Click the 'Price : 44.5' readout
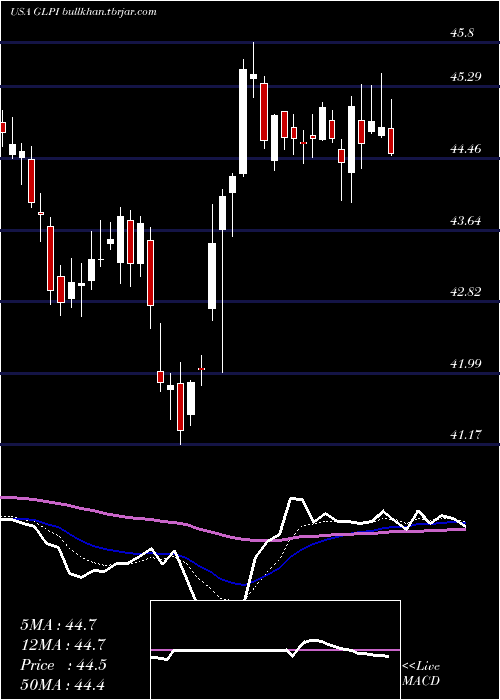The height and width of the screenshot is (700, 500). click(x=63, y=665)
